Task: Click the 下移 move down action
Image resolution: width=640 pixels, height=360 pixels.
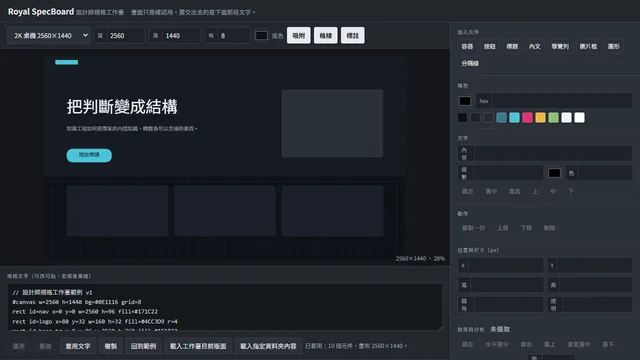Action: point(526,228)
